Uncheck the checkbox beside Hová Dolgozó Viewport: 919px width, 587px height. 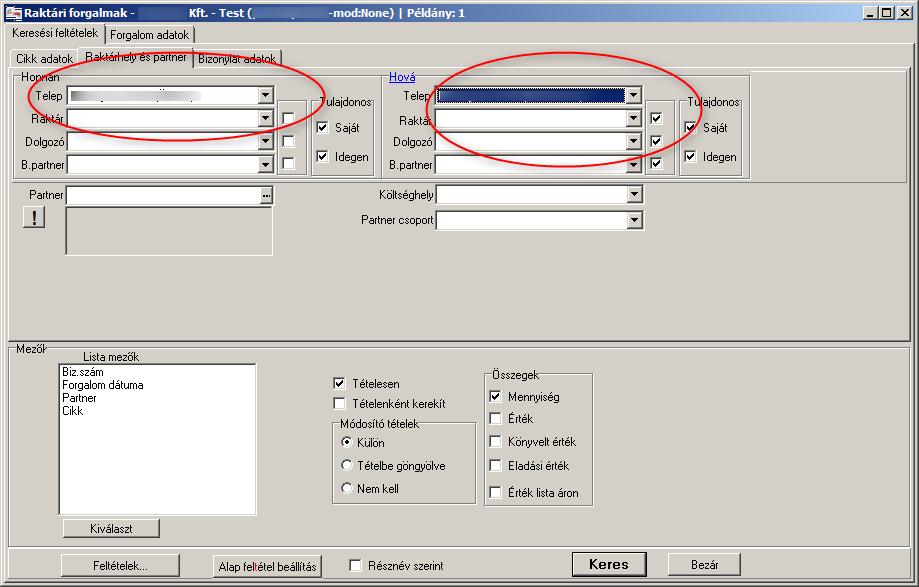tap(656, 141)
